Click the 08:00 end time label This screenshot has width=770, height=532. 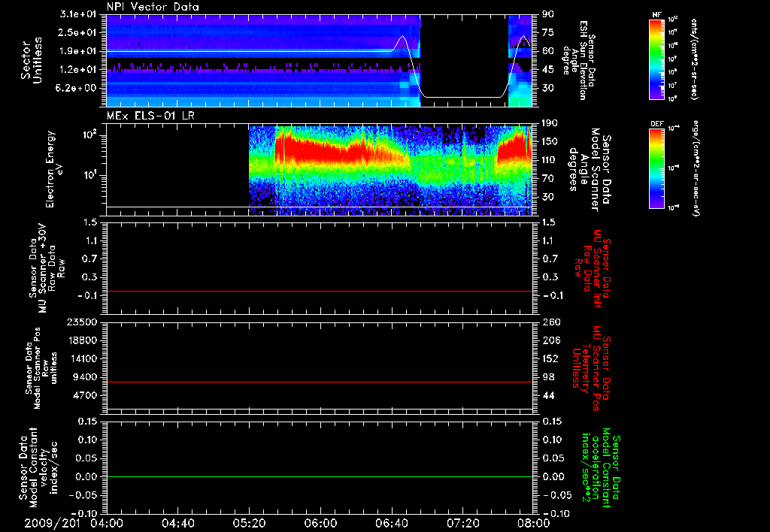tap(534, 524)
